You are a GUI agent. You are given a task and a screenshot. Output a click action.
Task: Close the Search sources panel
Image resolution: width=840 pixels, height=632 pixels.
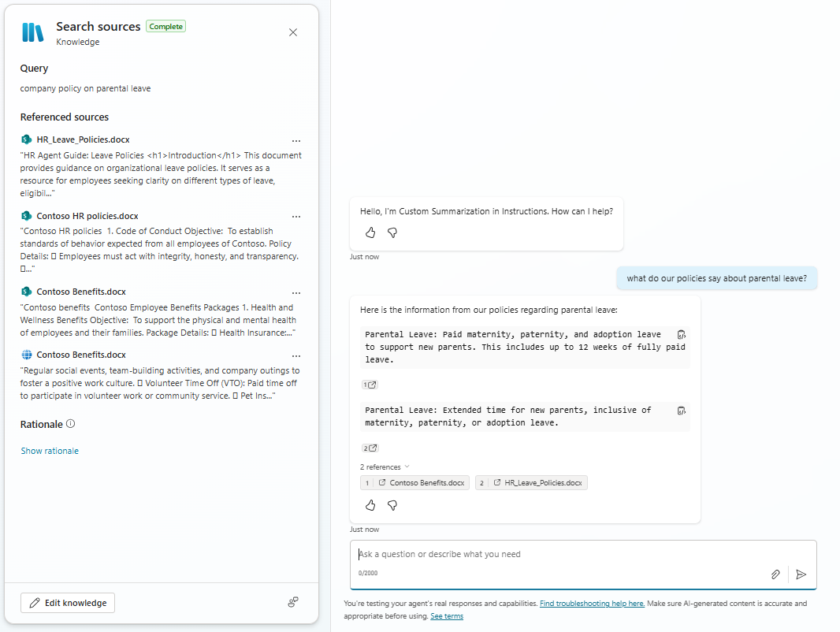(293, 32)
